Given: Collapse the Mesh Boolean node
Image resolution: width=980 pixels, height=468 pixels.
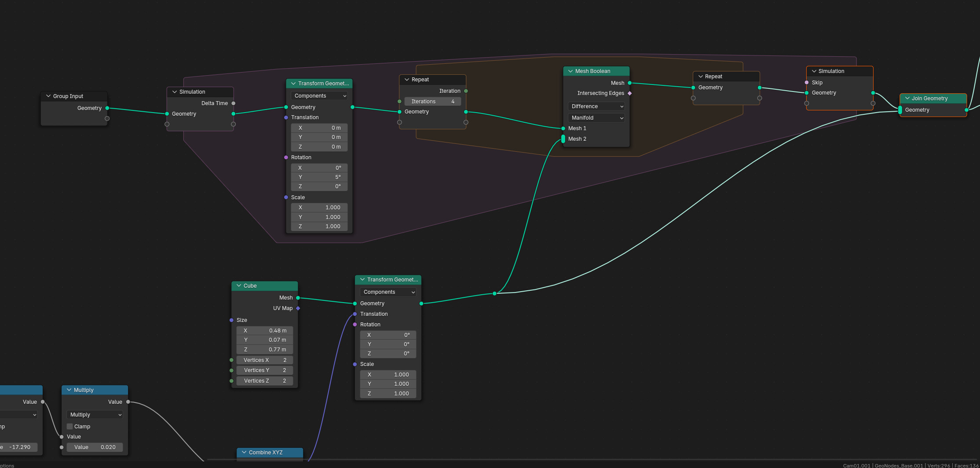Looking at the screenshot, I should coord(570,71).
